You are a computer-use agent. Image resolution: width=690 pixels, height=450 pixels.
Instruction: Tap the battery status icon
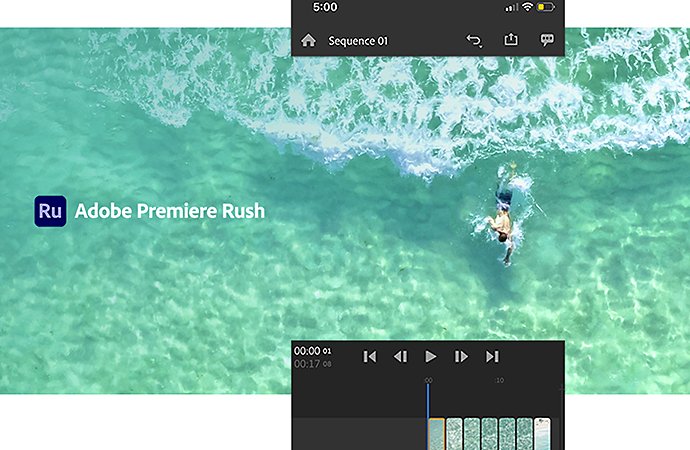[x=546, y=7]
